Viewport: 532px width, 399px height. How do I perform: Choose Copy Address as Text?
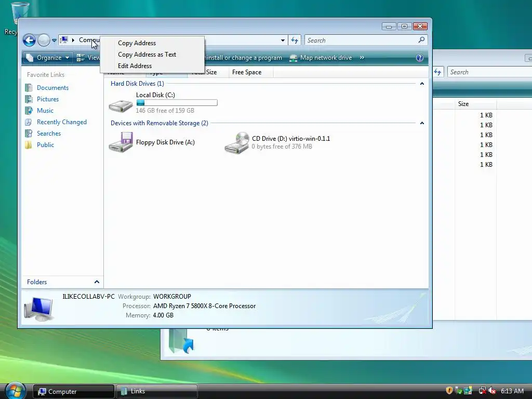pos(147,55)
